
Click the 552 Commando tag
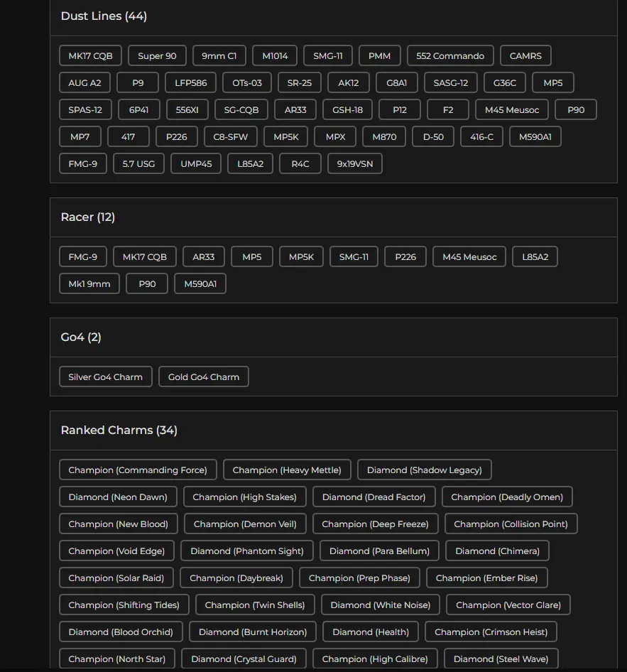pyautogui.click(x=450, y=55)
